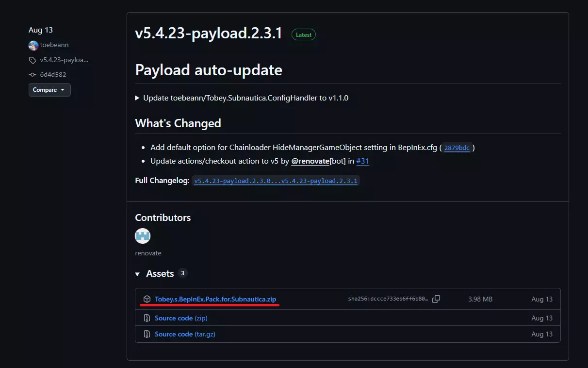Viewport: 588px width, 368px height.
Task: Click the zip file icon for Source code (zip)
Action: (x=147, y=318)
